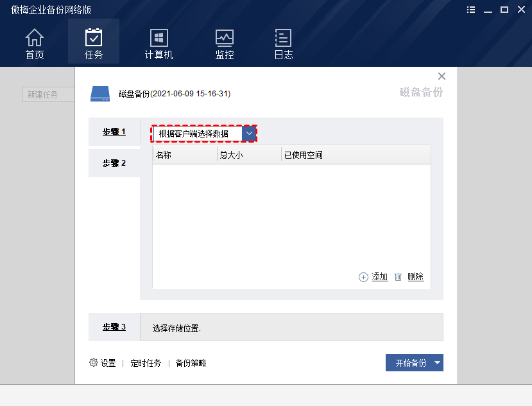532x406 pixels.
Task: Click the blue disk backup icon
Action: [100, 94]
